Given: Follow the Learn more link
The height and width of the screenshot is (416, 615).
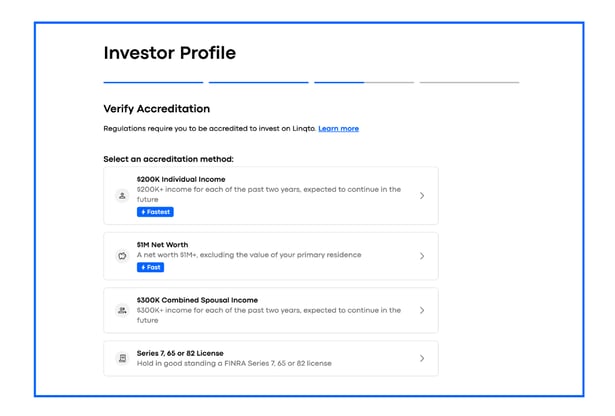Looking at the screenshot, I should [338, 129].
